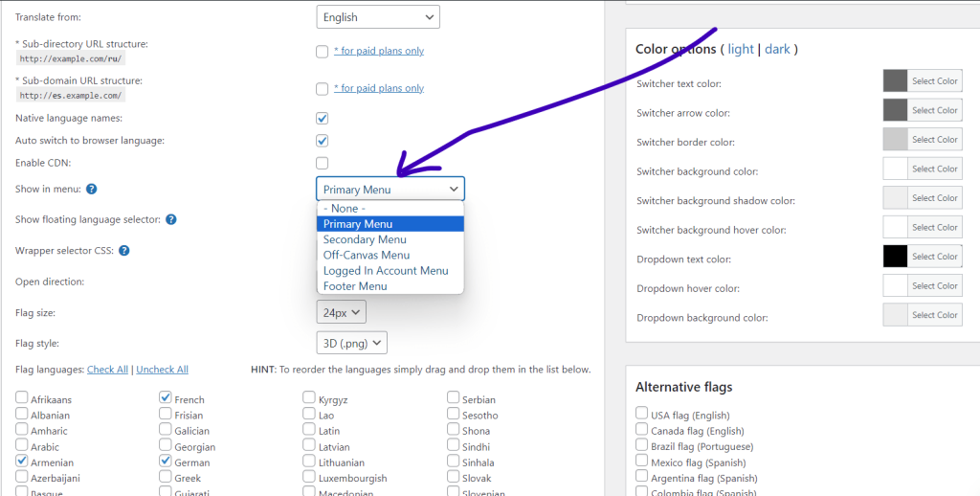Uncheck Native language names checkbox
The width and height of the screenshot is (980, 496).
(x=322, y=118)
